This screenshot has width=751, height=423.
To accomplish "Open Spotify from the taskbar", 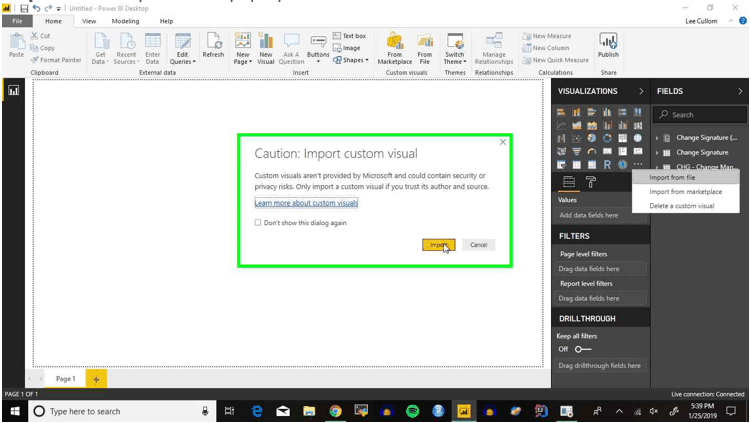I will point(412,411).
